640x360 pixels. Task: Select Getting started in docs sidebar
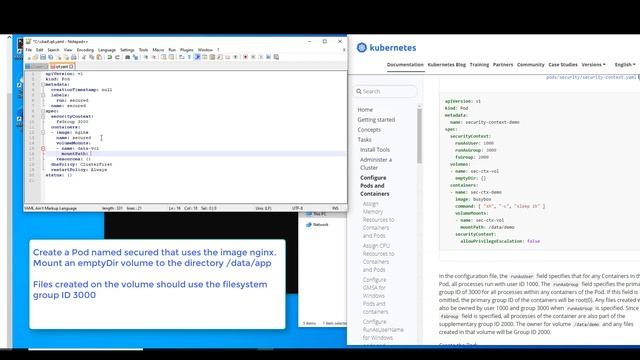376,120
